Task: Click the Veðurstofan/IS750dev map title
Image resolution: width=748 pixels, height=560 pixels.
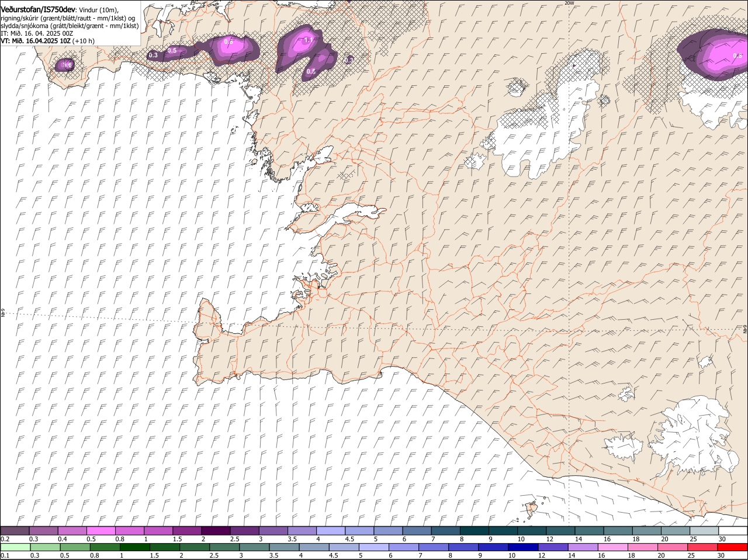Action: click(x=38, y=9)
